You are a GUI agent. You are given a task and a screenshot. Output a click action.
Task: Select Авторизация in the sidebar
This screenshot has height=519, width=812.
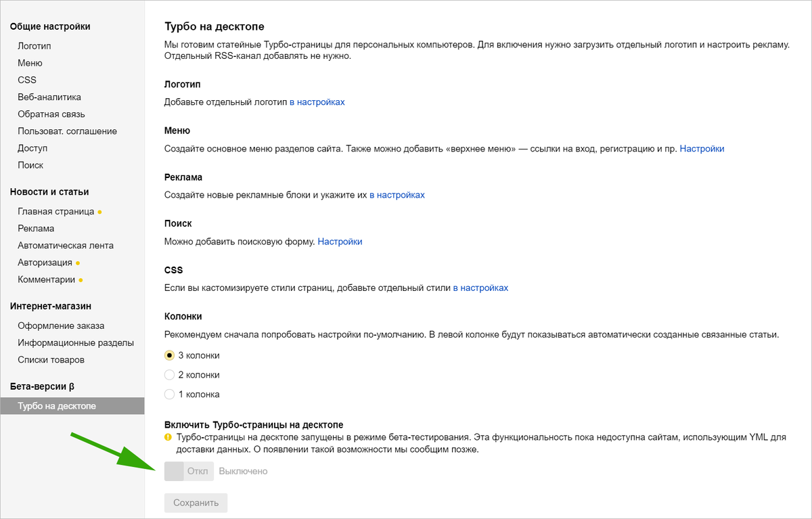pos(45,263)
